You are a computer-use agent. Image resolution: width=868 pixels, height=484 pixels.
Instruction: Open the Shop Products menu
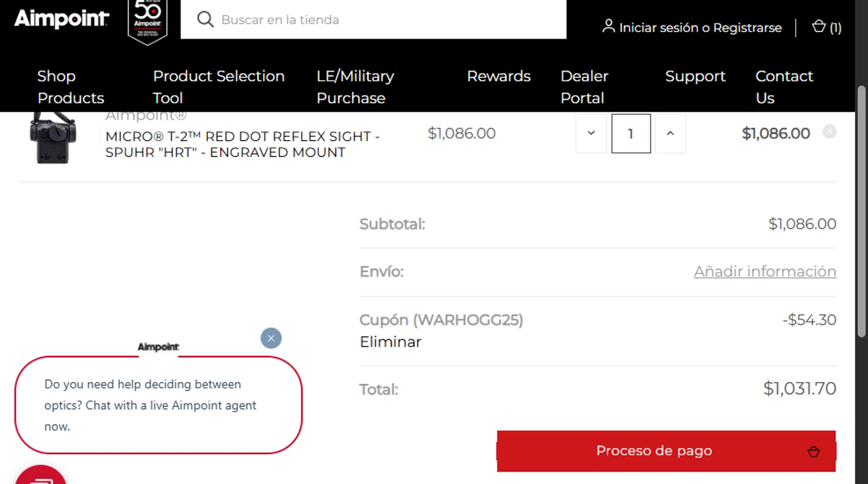[x=71, y=87]
